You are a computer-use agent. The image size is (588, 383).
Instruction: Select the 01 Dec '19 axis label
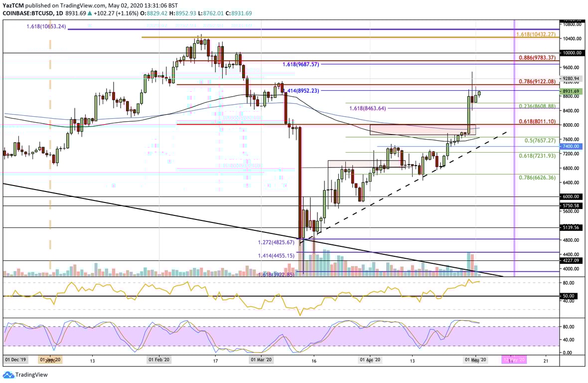(x=15, y=359)
